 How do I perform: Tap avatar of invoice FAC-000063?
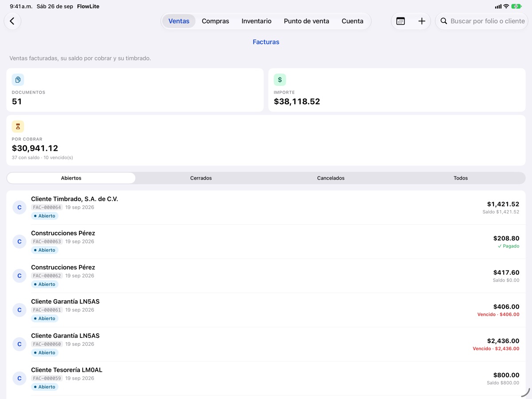coord(20,242)
